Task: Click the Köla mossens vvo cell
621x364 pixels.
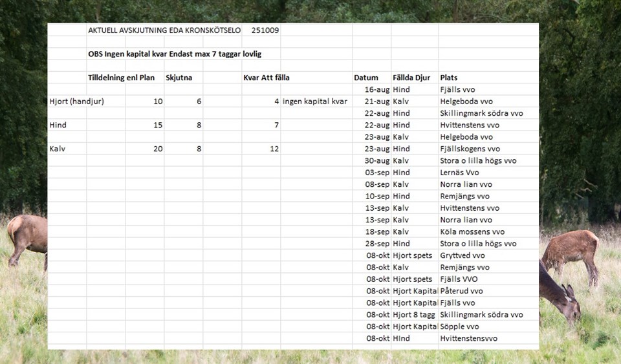Action: [x=472, y=231]
